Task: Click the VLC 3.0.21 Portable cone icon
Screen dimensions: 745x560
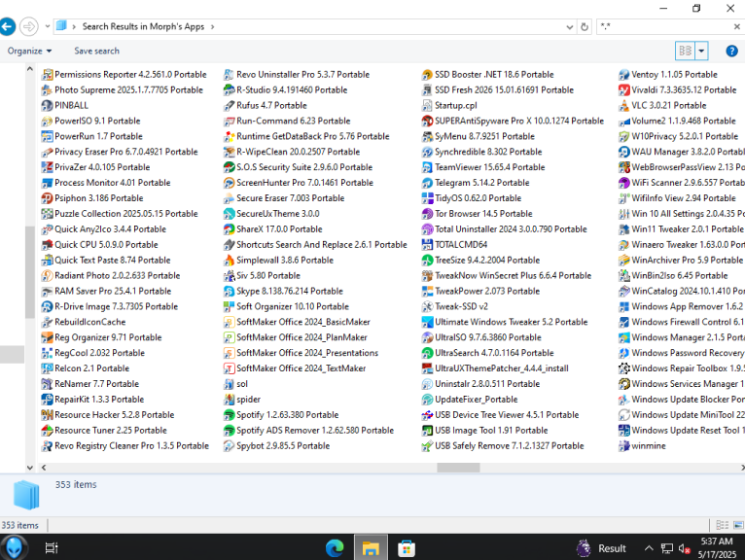Action: click(623, 105)
